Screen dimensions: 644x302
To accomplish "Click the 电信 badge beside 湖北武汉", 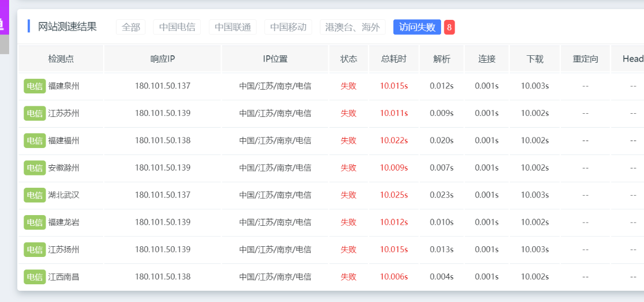I will 35,195.
